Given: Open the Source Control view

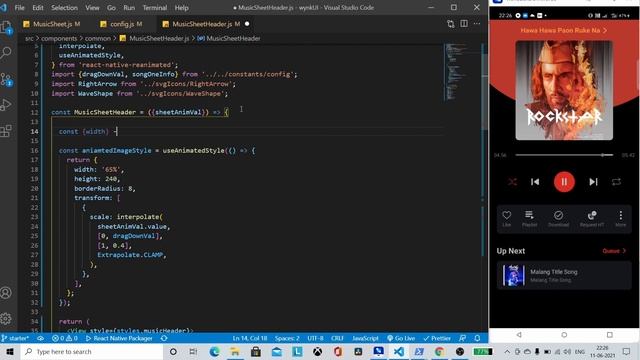Looking at the screenshot, I should tap(6, 79).
